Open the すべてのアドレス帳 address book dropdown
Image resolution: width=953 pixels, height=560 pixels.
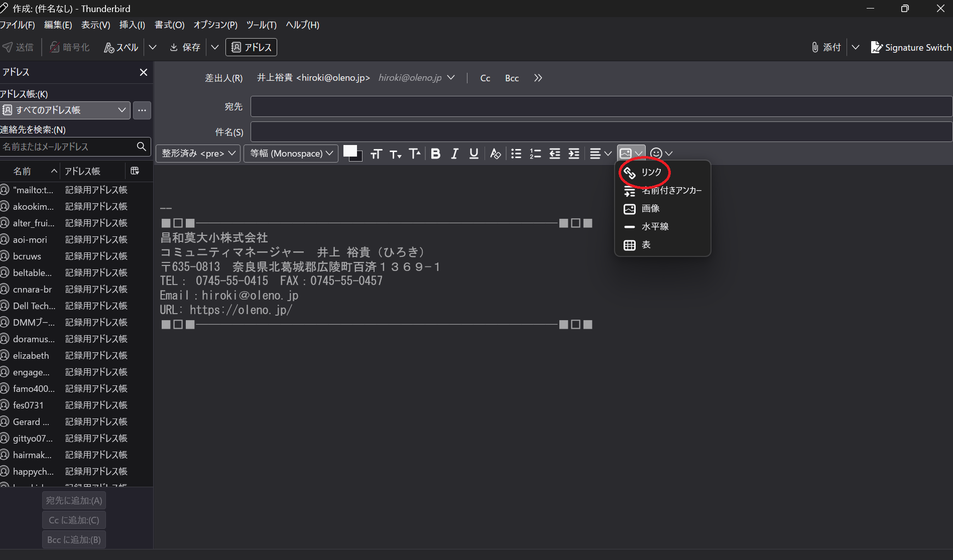click(65, 110)
